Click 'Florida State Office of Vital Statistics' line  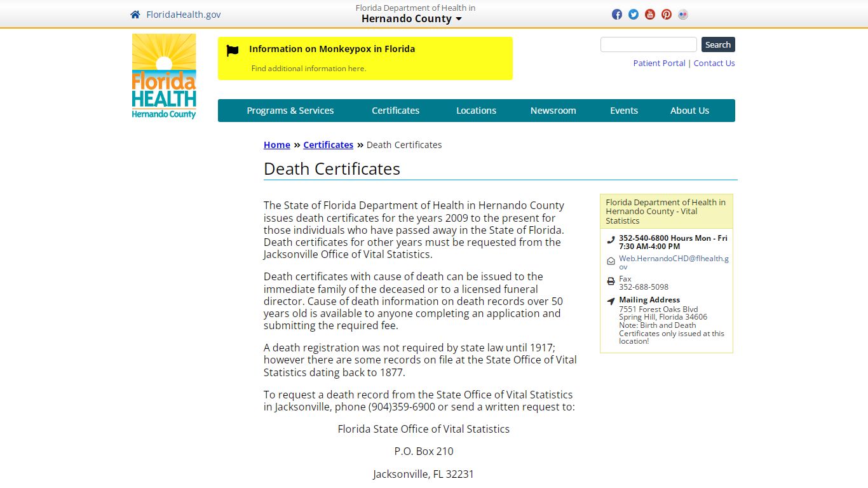point(423,429)
